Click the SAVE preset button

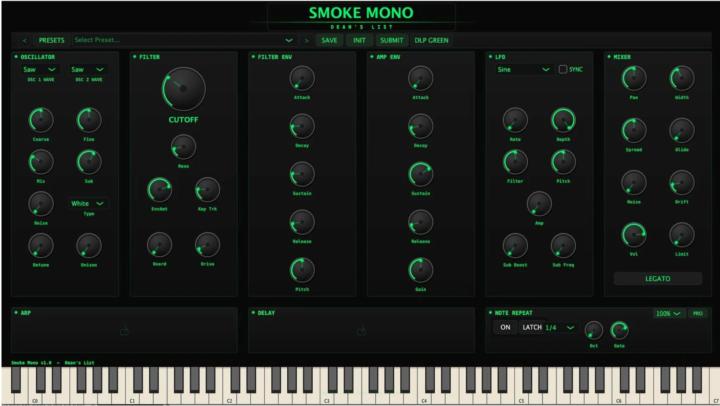point(329,40)
